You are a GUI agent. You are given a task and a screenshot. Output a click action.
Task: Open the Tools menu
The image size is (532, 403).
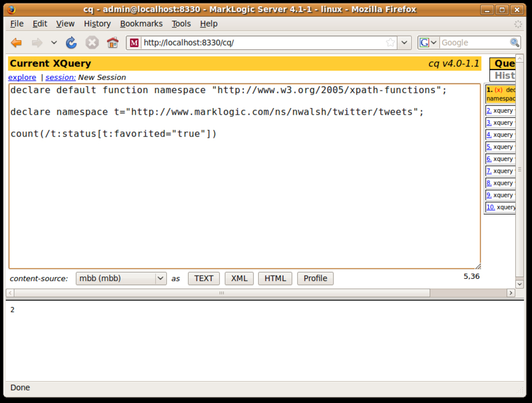click(181, 24)
